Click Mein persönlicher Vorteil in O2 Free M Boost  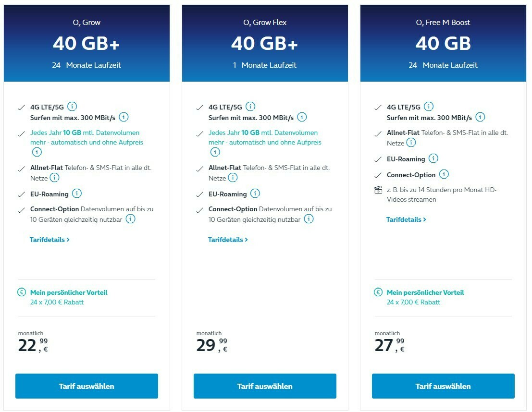pos(425,292)
